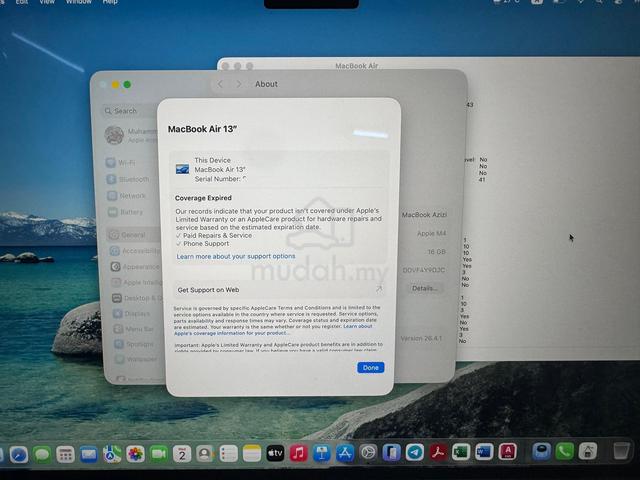Launch Messages from the Dock
Viewport: 640px width, 480px height.
[42, 454]
